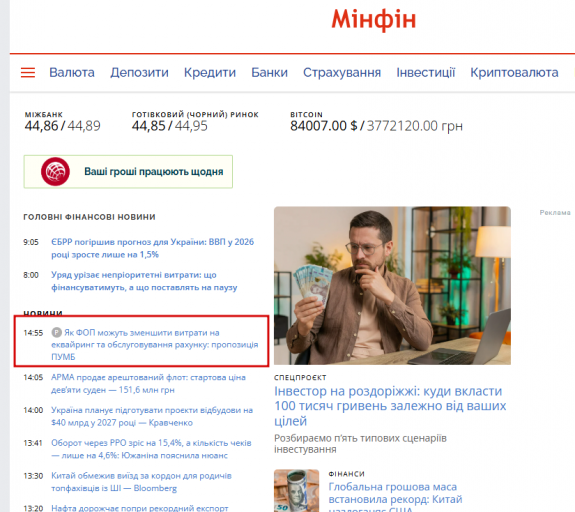Click the Спецпроєкт category label
This screenshot has height=512, width=575.
[x=300, y=377]
